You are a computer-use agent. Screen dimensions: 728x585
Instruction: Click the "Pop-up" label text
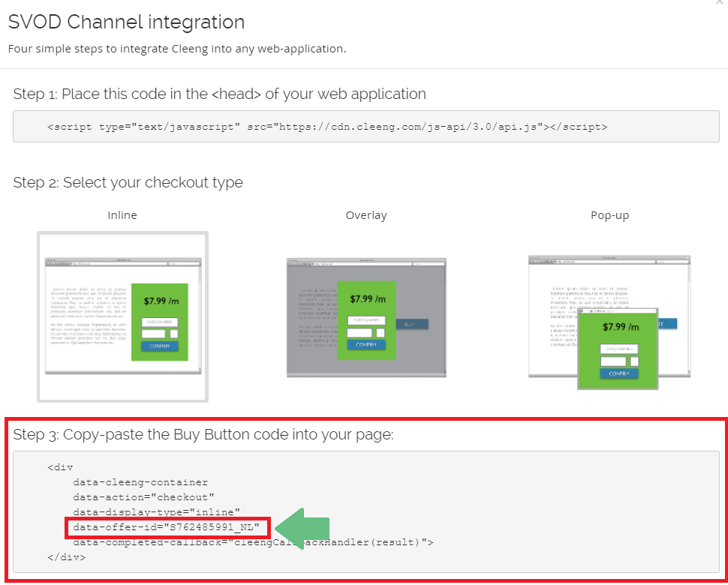coord(609,215)
